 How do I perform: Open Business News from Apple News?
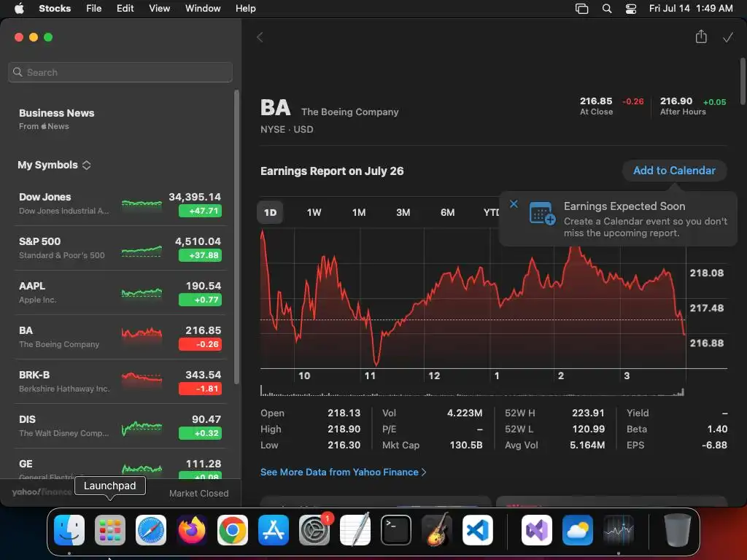tap(57, 119)
